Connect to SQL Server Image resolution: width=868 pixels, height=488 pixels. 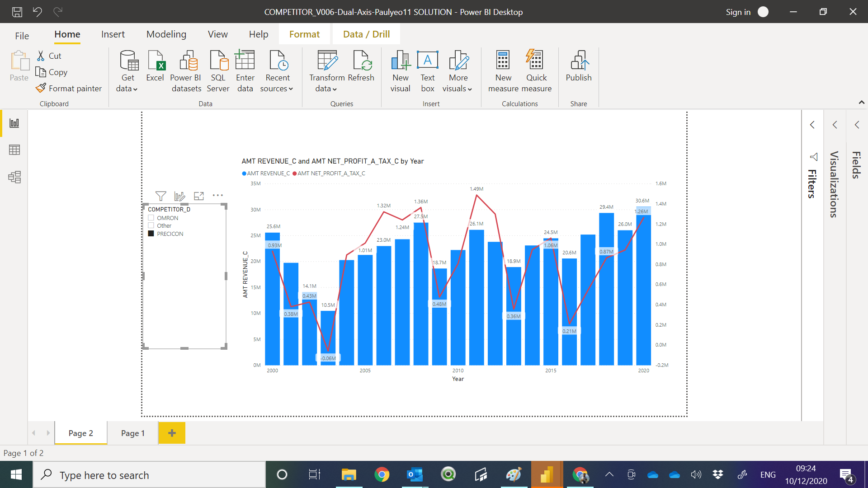point(218,71)
